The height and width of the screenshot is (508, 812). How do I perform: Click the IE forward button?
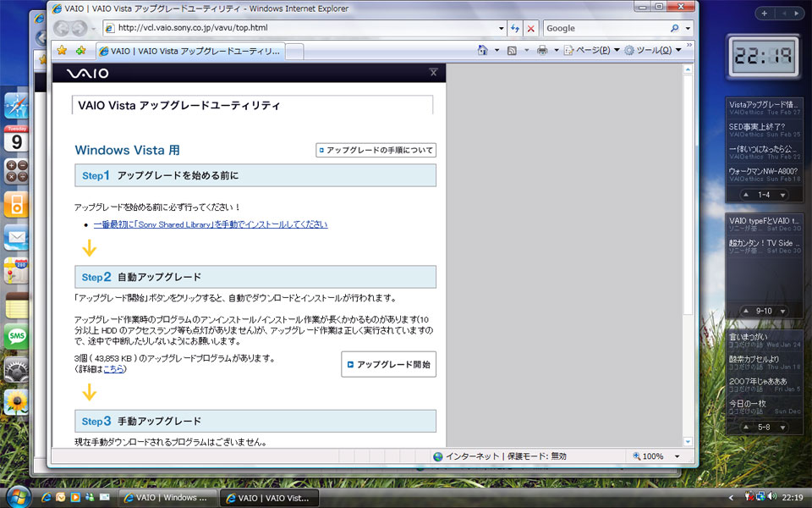tap(80, 29)
